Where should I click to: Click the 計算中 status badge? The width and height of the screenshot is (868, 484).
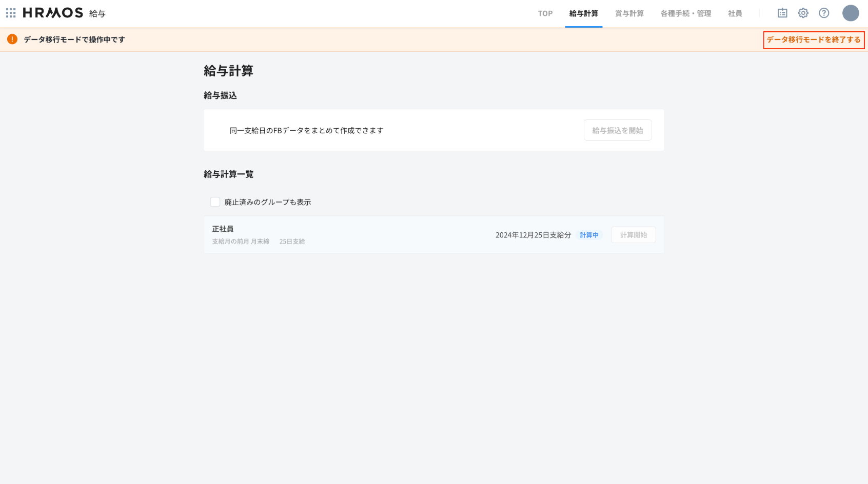(589, 235)
